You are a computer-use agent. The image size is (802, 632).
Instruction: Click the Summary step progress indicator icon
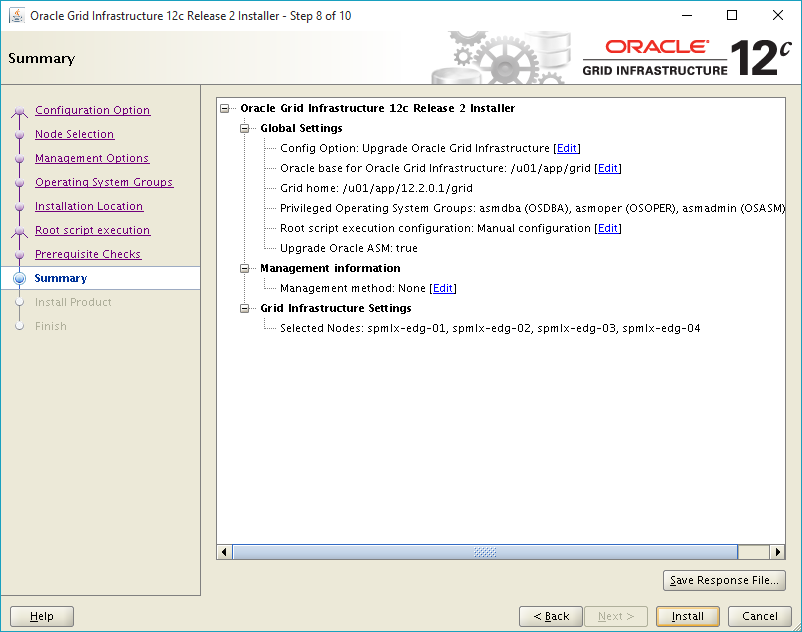click(19, 278)
